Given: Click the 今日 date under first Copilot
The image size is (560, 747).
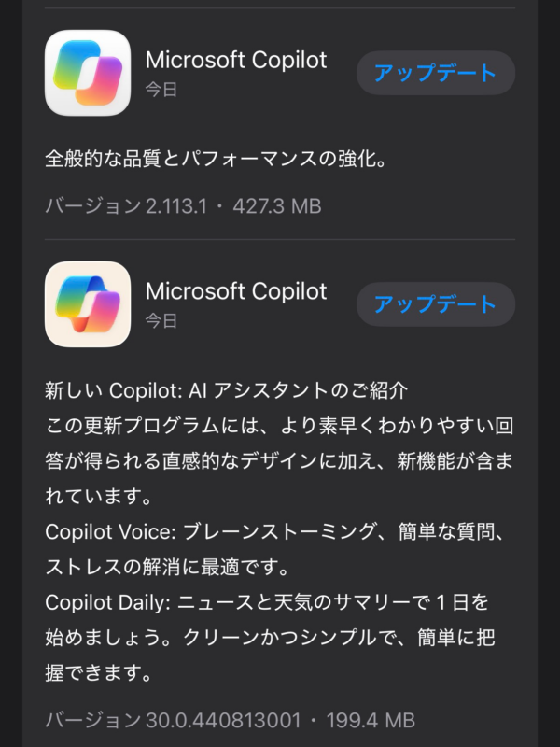Looking at the screenshot, I should tap(161, 90).
